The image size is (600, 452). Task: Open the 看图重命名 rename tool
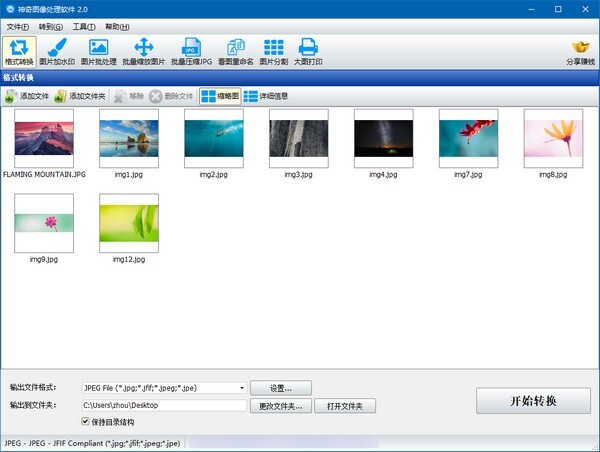tap(235, 52)
